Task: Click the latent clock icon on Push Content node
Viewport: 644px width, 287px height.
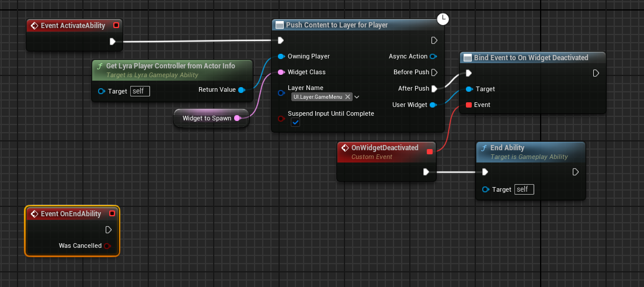Action: coord(443,20)
